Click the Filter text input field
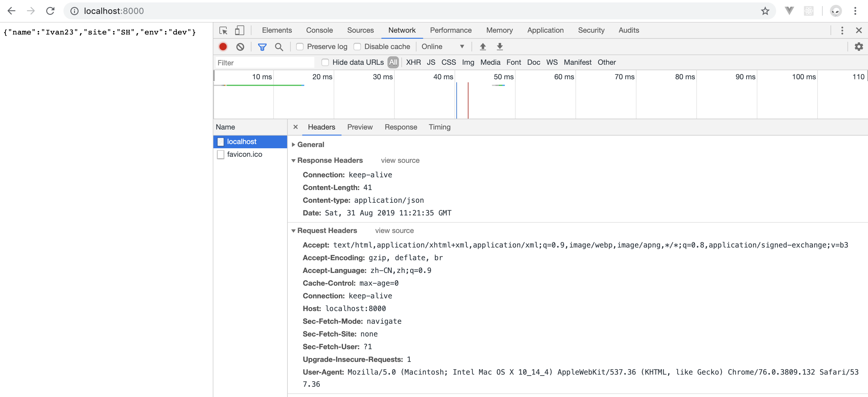 [x=264, y=63]
